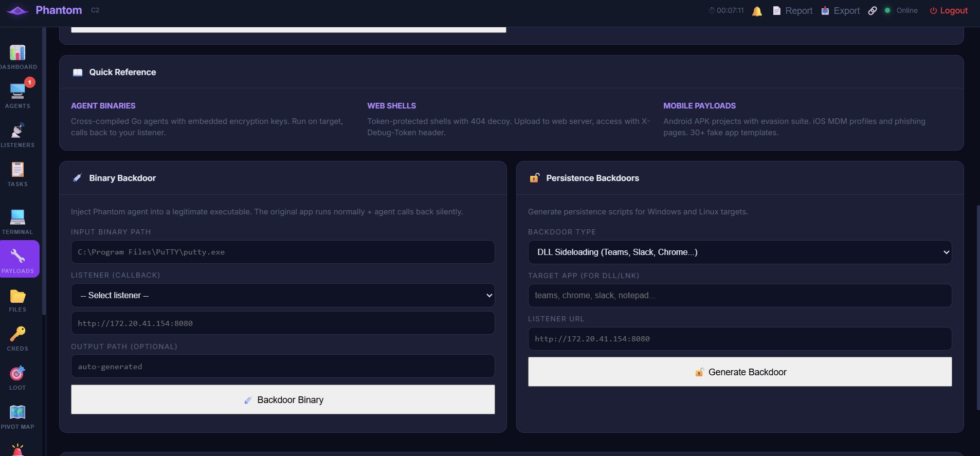Viewport: 980px width, 456px height.
Task: Click the page vertical scrollbar
Action: (977, 307)
